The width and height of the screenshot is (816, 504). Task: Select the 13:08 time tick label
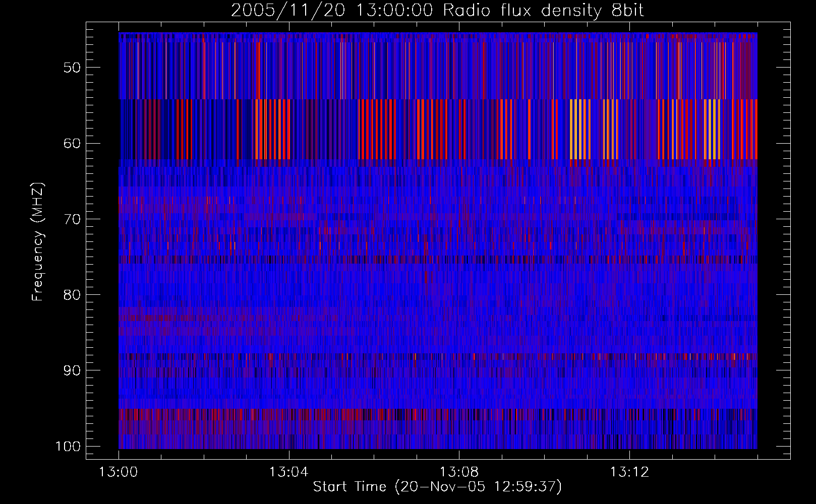pyautogui.click(x=459, y=472)
